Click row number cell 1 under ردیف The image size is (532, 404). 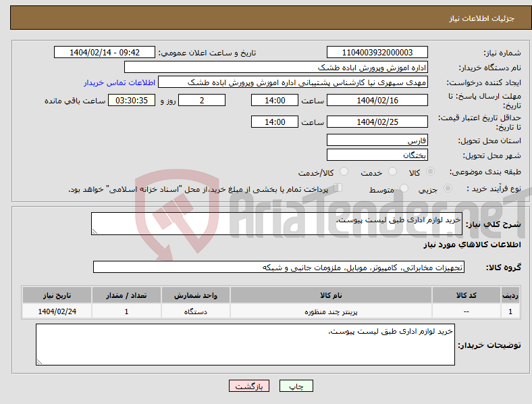510,311
